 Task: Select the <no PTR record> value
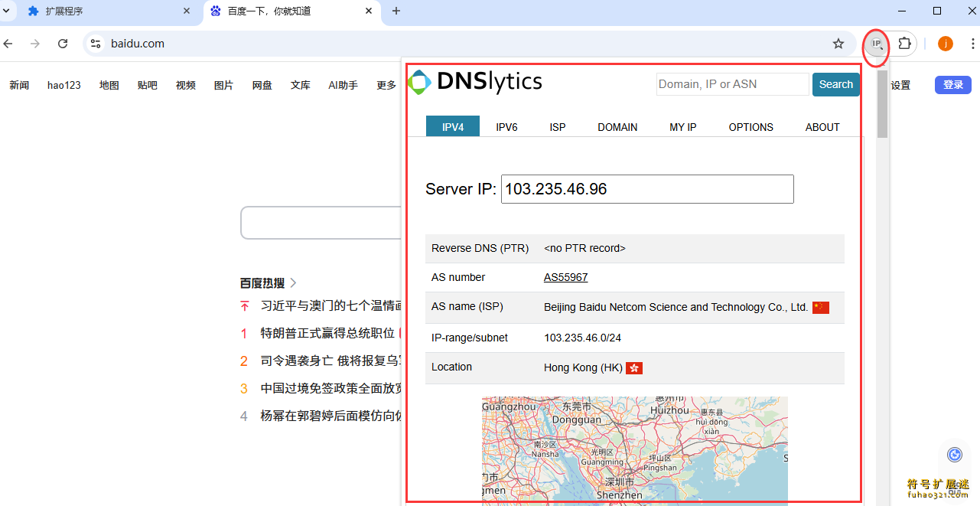click(x=584, y=248)
